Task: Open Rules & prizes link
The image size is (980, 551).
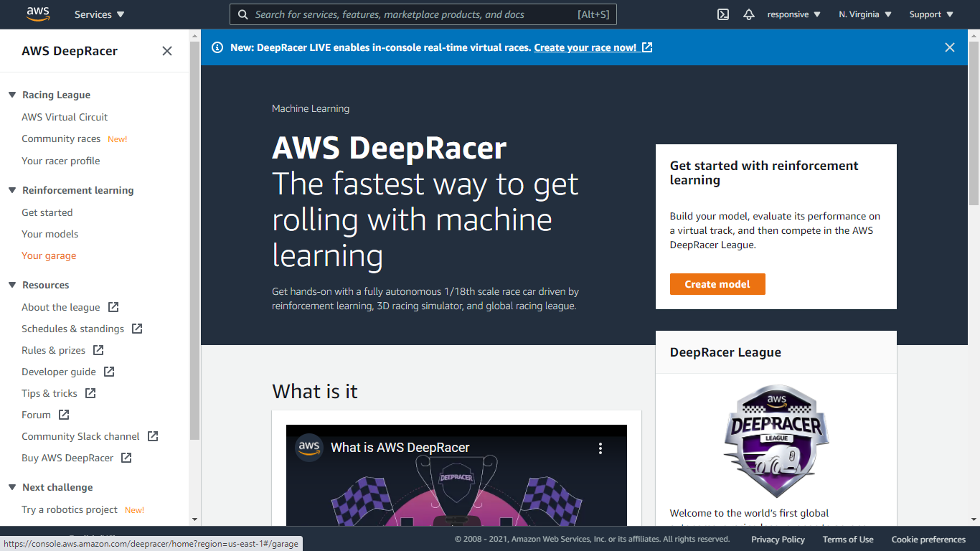Action: (53, 350)
